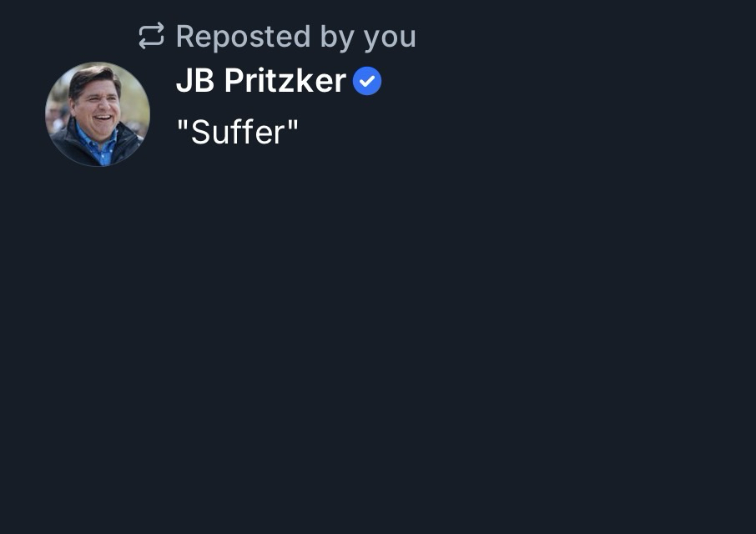Click the badge right of "JB Pritzker"
756x534 pixels.
(x=367, y=81)
